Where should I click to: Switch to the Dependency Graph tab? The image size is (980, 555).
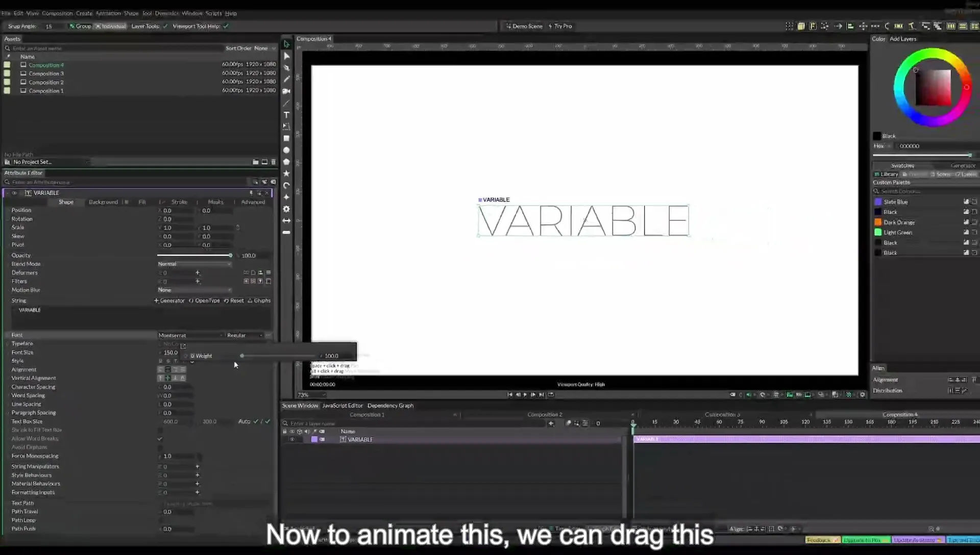(x=390, y=406)
